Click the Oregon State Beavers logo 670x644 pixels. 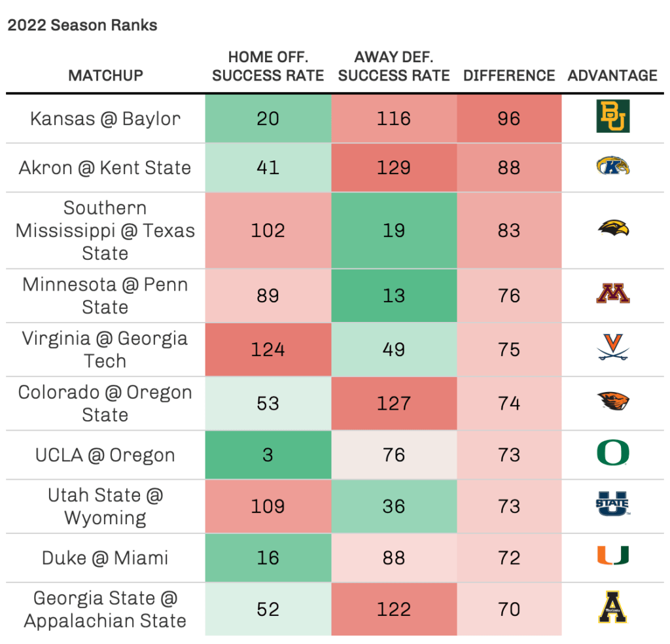click(x=612, y=402)
